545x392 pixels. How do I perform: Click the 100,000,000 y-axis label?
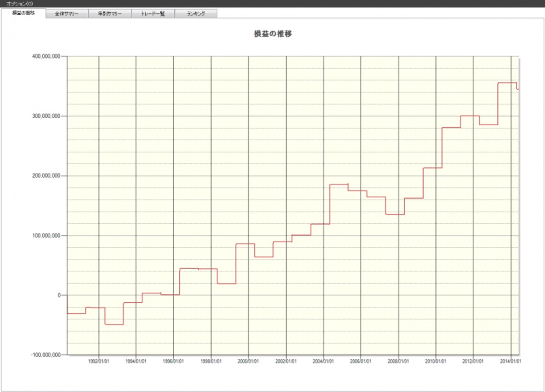45,235
